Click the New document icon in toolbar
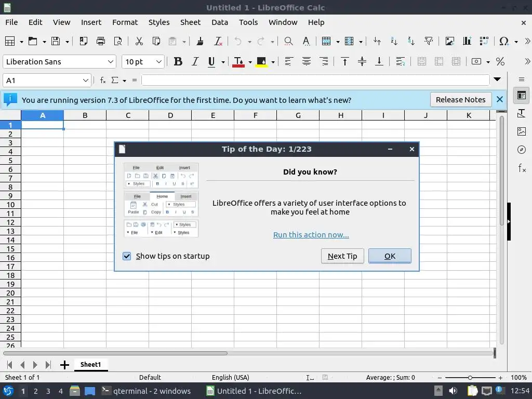The image size is (532, 399). [x=10, y=41]
